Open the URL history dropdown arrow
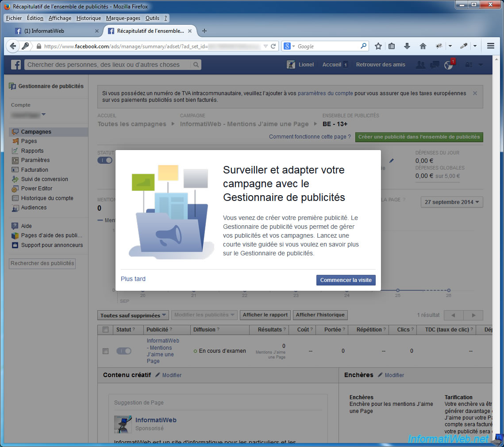This screenshot has width=504, height=447. (265, 46)
